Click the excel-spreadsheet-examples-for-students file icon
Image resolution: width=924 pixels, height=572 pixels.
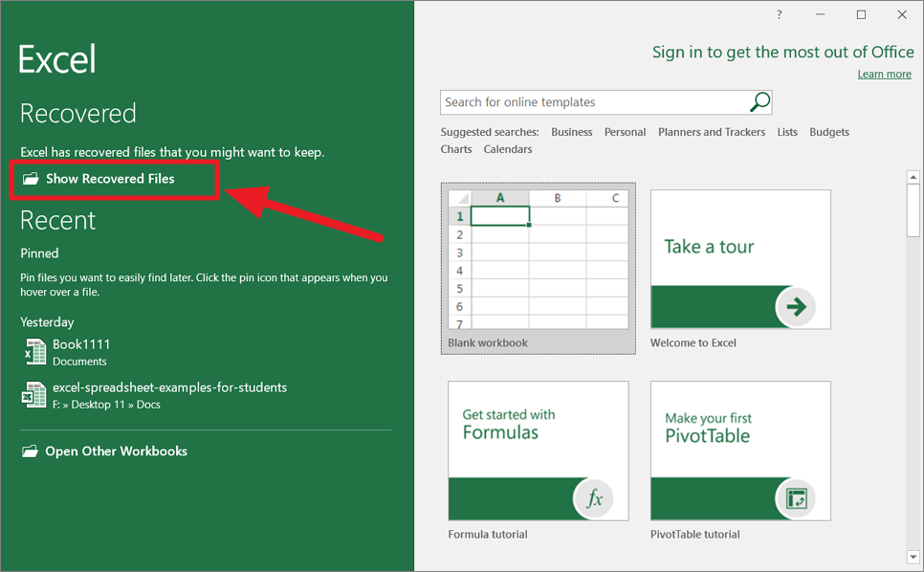coord(34,395)
